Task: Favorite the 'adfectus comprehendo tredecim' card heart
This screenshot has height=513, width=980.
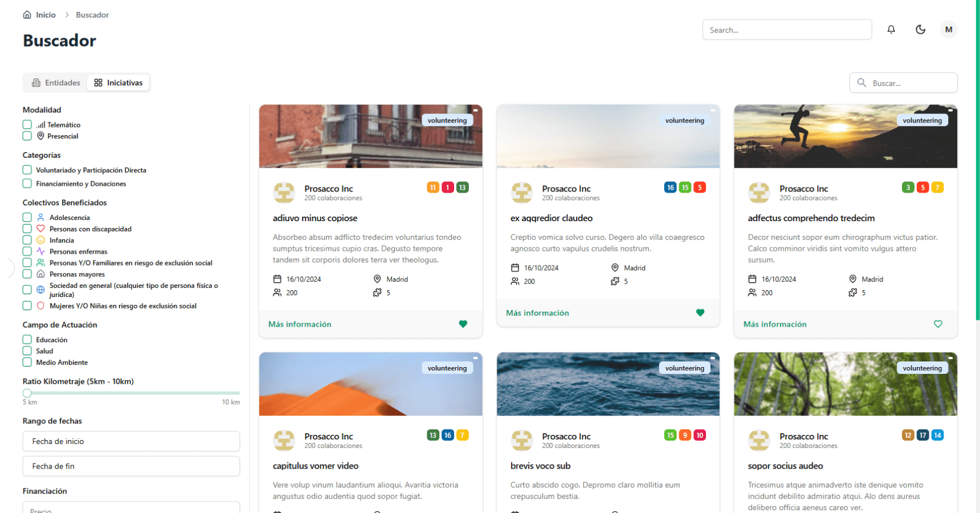Action: [938, 324]
